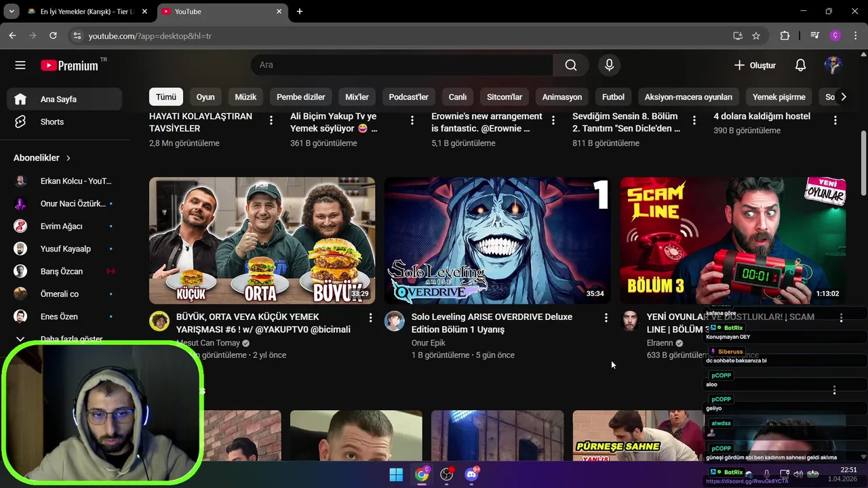Open options for Erownie's new arrangement video
Screen dimensions: 868x488
pos(553,121)
